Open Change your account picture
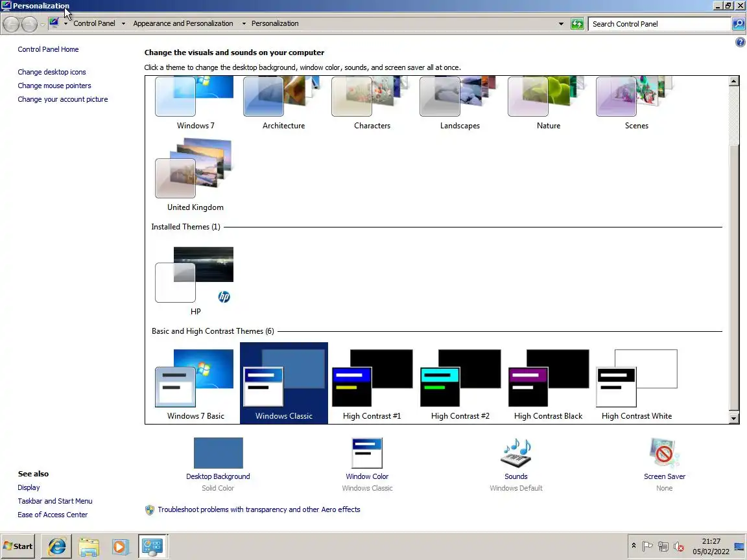This screenshot has width=747, height=560. coord(63,99)
